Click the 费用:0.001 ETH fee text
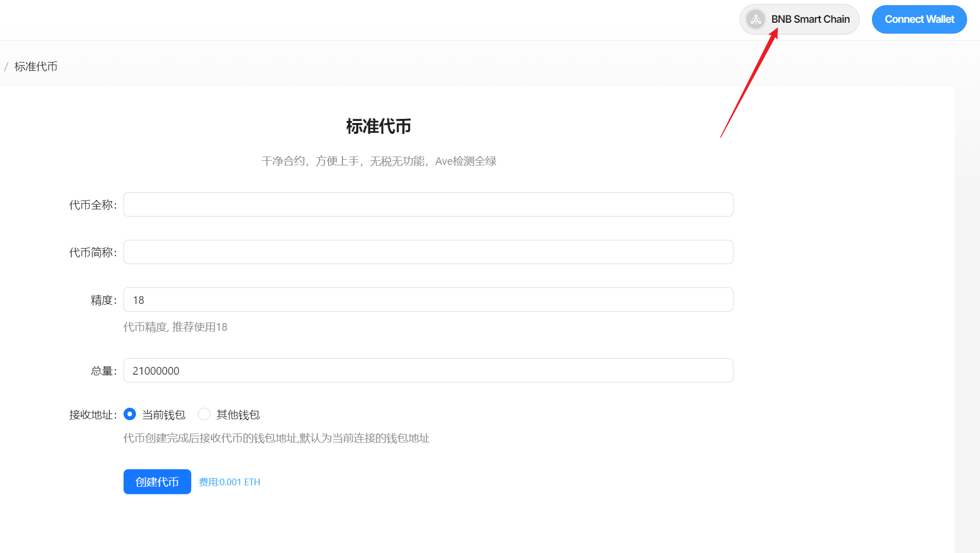Viewport: 980px width, 553px height. pyautogui.click(x=229, y=482)
